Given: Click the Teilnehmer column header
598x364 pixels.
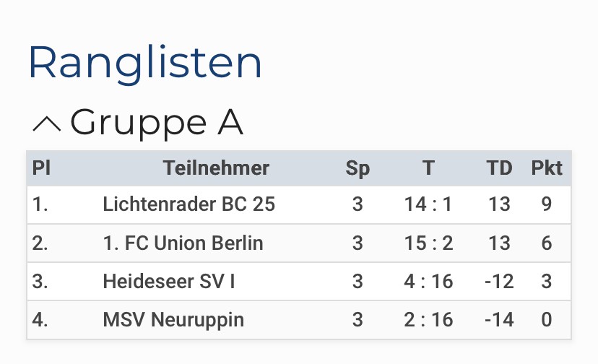Looking at the screenshot, I should [x=216, y=168].
